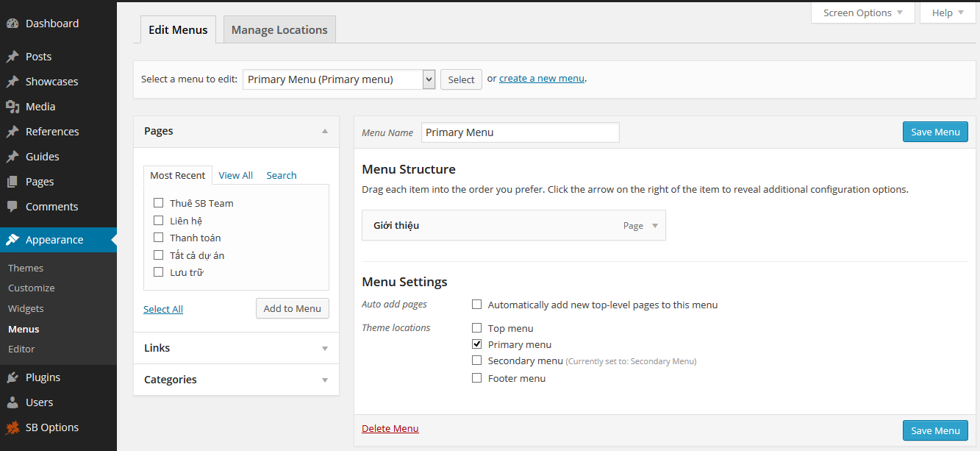
Task: Check the Thanh toán page checkbox
Action: coord(158,238)
